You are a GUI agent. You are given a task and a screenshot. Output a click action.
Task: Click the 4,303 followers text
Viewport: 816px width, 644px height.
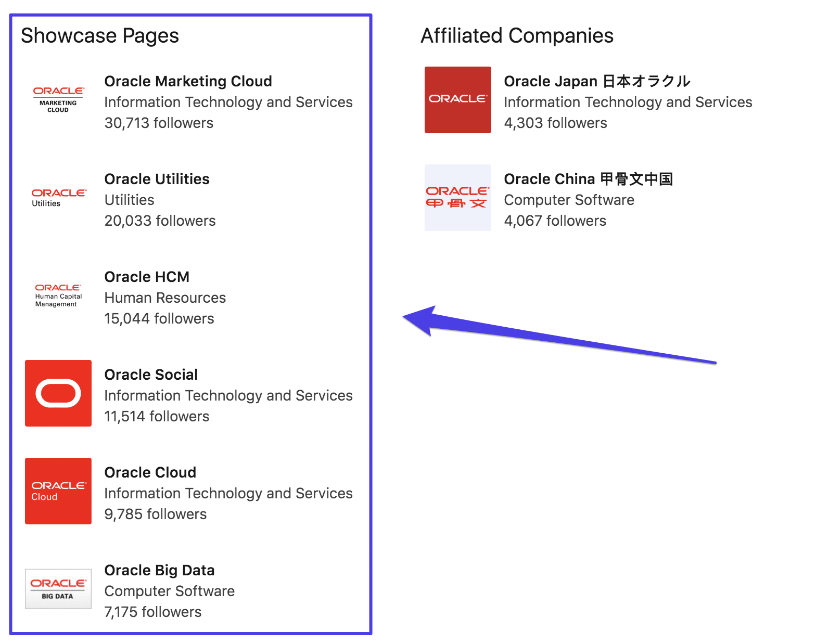point(555,123)
